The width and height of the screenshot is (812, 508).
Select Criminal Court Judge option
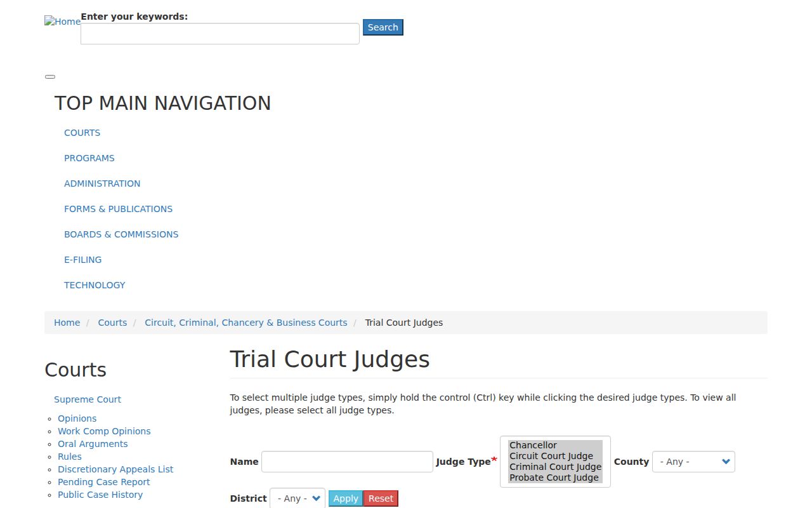point(555,467)
